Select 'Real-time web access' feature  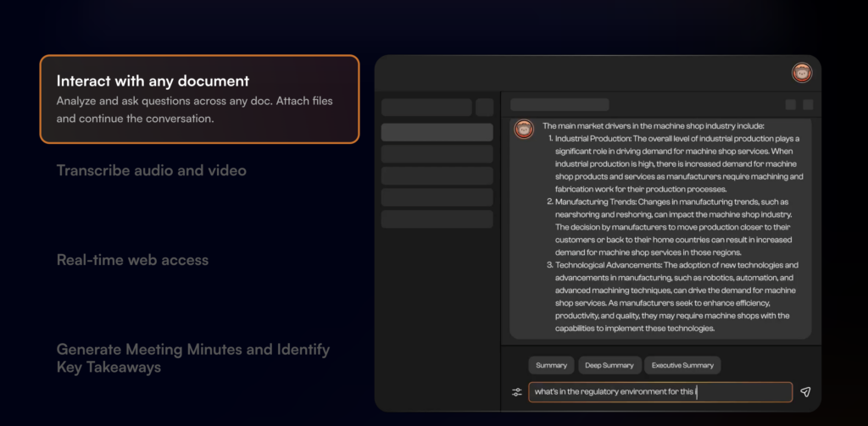(x=132, y=259)
